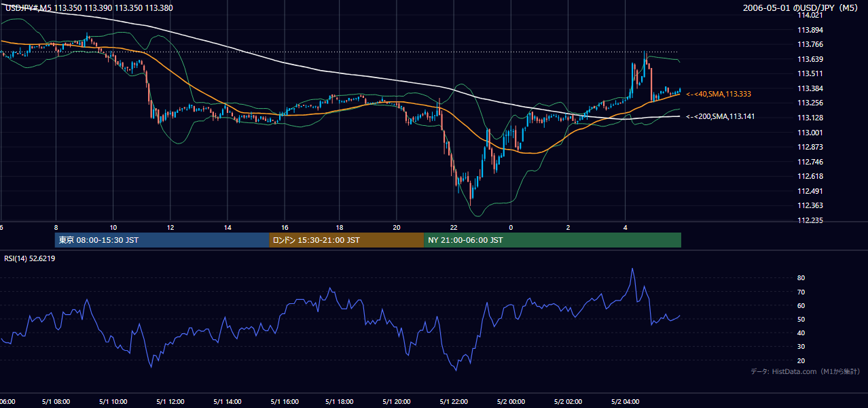Image resolution: width=868 pixels, height=408 pixels.
Task: Click the 5/1 18:00 time label
Action: 341,402
